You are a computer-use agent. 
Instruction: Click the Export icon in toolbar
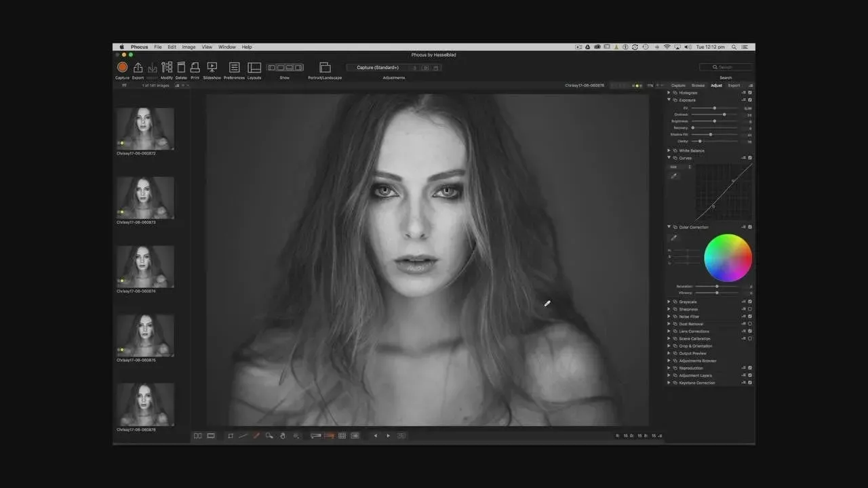[x=138, y=67]
